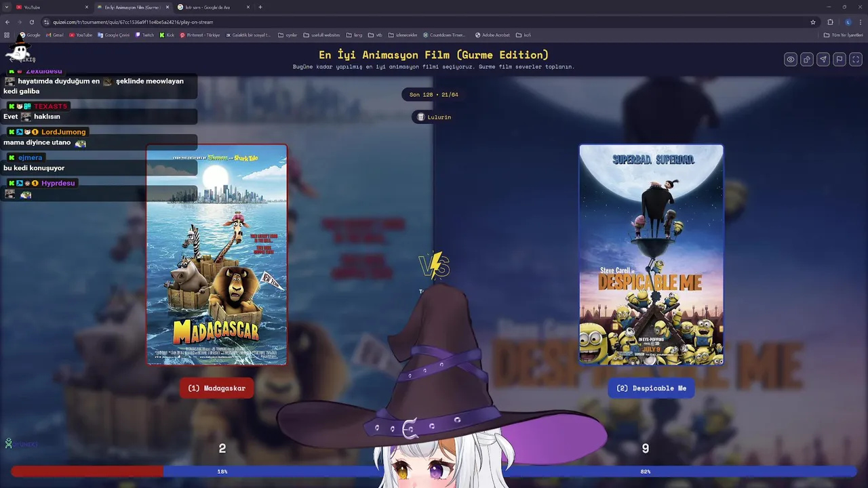Switch to the En İyi Animasyon Film tab
The height and width of the screenshot is (488, 868).
pyautogui.click(x=132, y=7)
